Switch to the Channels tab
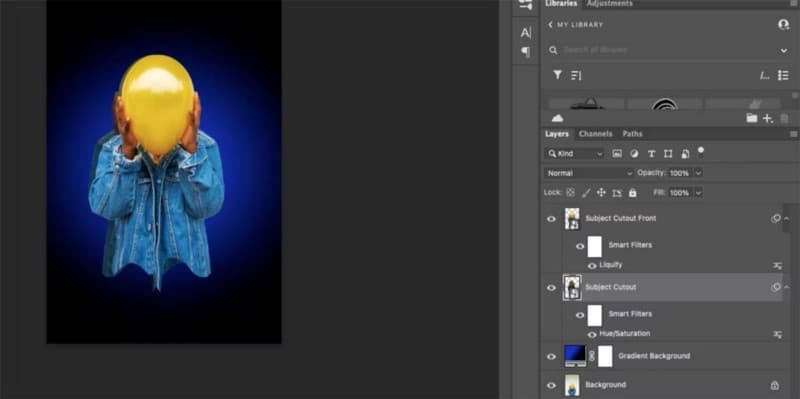The height and width of the screenshot is (399, 800). pyautogui.click(x=595, y=134)
